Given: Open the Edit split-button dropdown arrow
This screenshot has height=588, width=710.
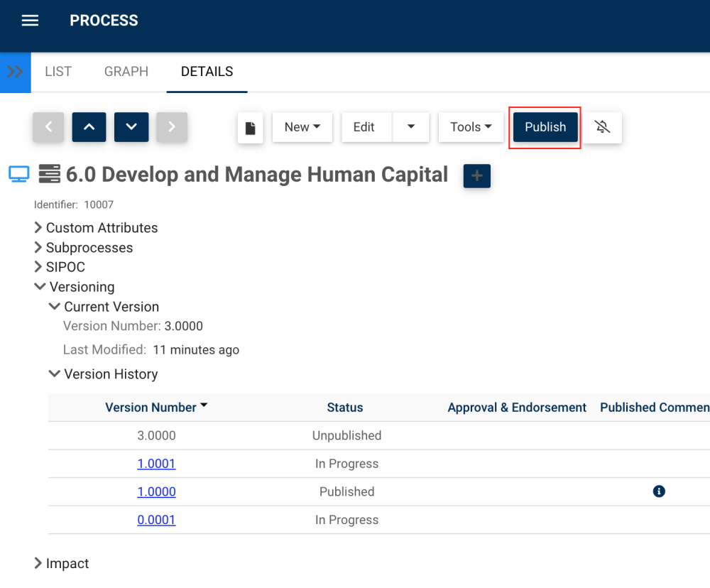Looking at the screenshot, I should [411, 127].
